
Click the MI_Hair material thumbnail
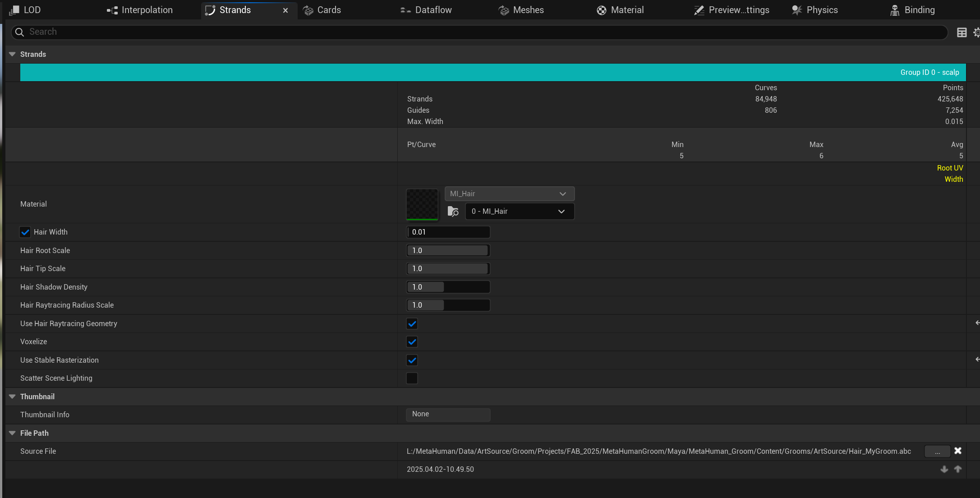coord(422,204)
